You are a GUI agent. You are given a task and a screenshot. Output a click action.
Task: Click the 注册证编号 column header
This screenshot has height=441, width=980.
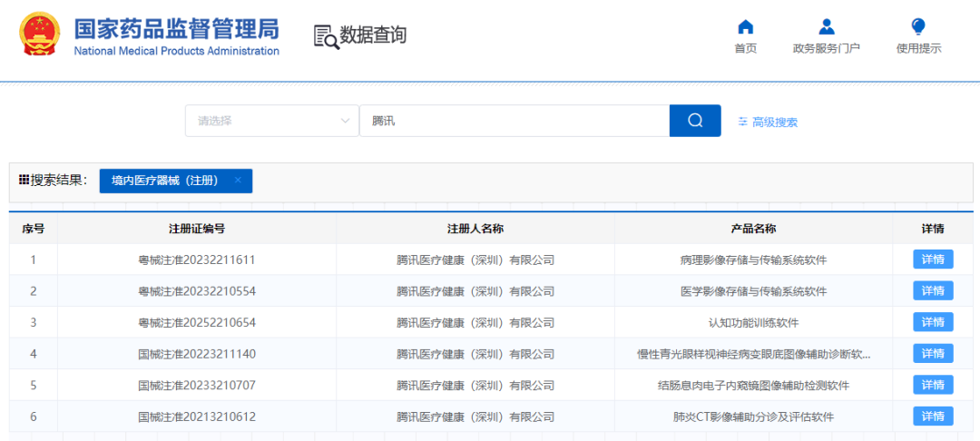[x=197, y=229]
